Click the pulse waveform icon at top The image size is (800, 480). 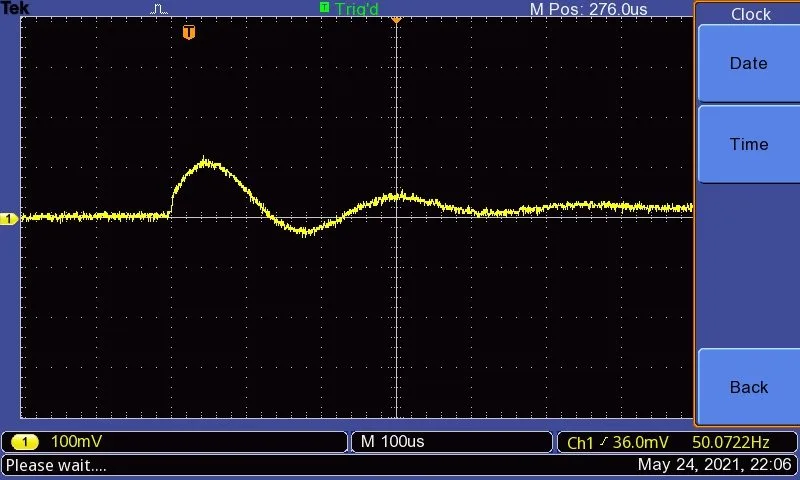(x=160, y=9)
